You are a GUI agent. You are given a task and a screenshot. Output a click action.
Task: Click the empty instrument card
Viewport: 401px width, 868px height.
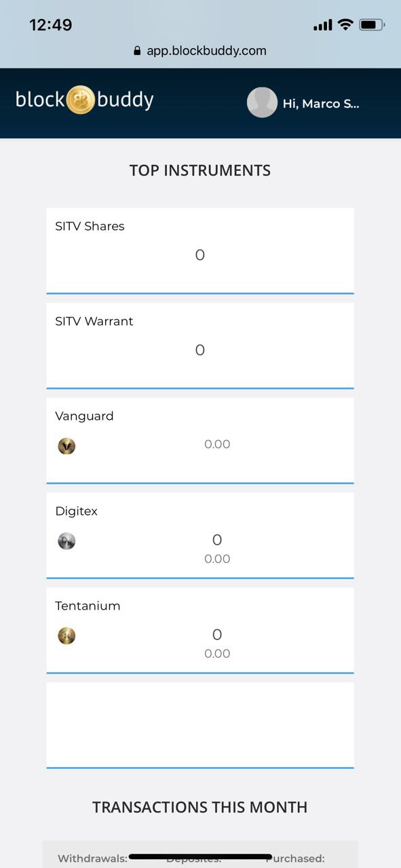tap(200, 726)
